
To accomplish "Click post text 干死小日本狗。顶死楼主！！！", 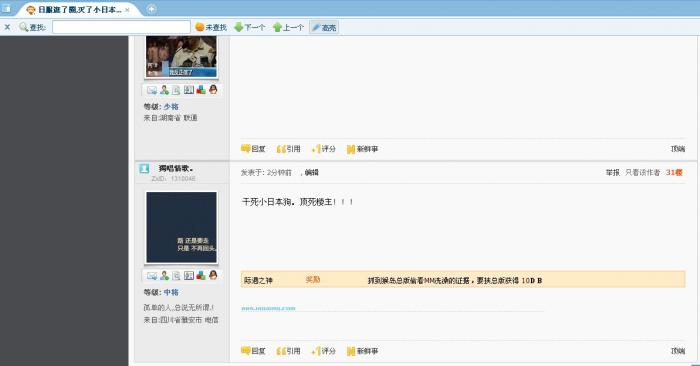I will 298,202.
